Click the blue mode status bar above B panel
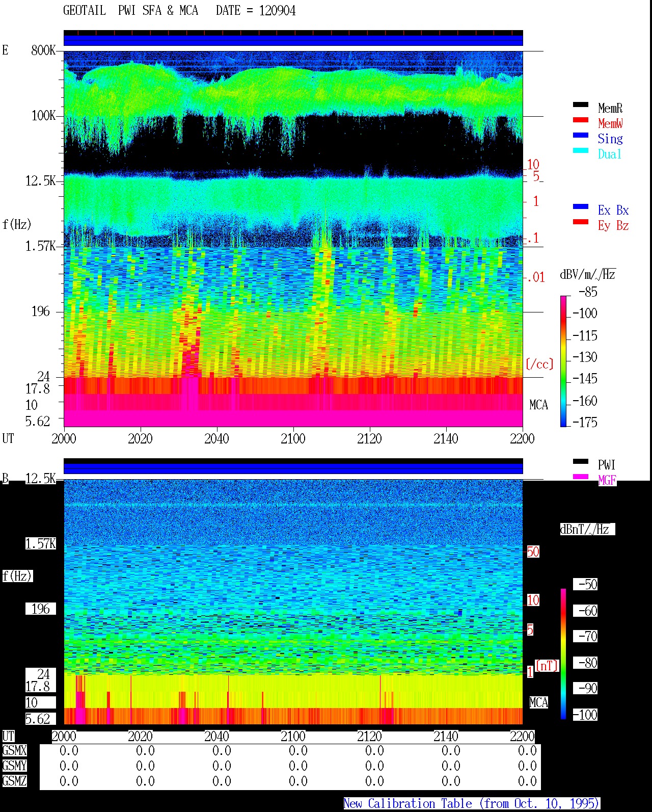The width and height of the screenshot is (652, 812). (293, 468)
